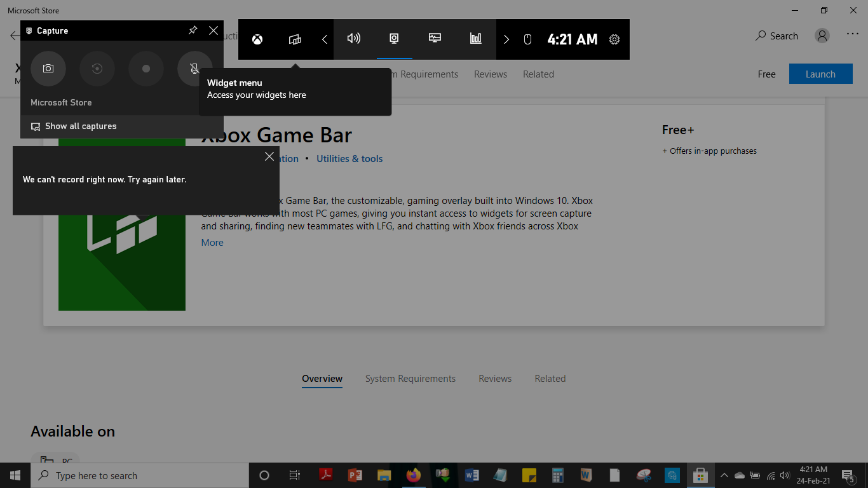Screen dimensions: 868x488
Task: Open the top Reviews tab
Action: (x=491, y=74)
